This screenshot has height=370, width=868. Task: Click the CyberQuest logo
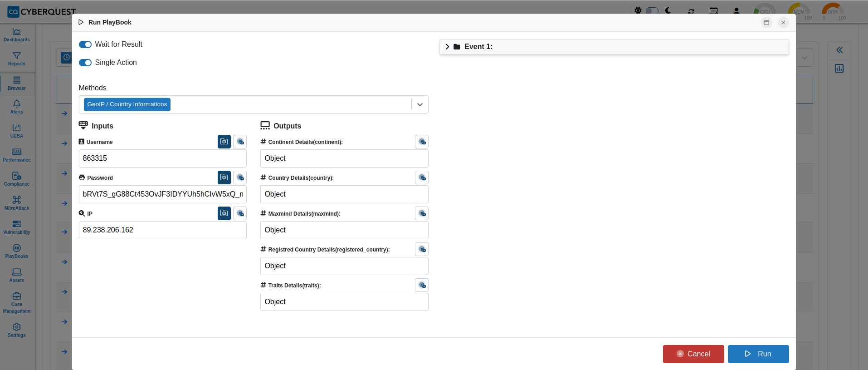tap(42, 12)
